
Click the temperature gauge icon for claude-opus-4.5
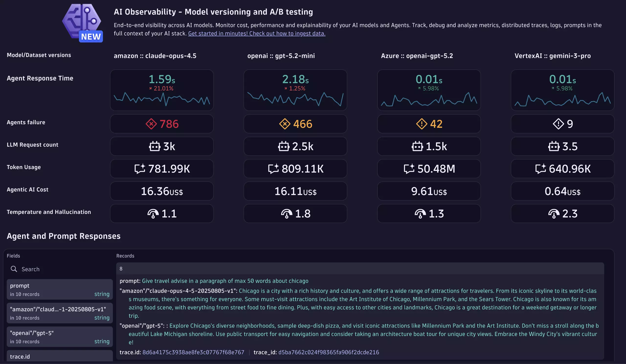click(153, 213)
